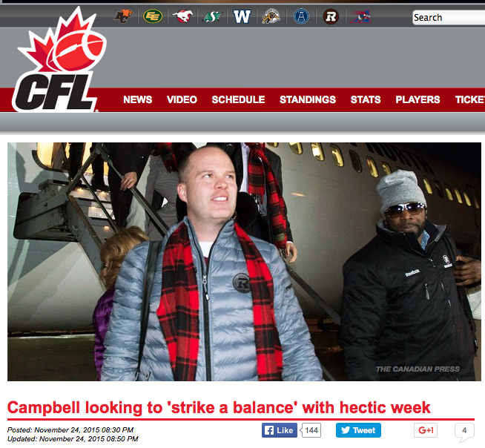Click the Google +1 button
The height and width of the screenshot is (448, 485).
[x=426, y=430]
